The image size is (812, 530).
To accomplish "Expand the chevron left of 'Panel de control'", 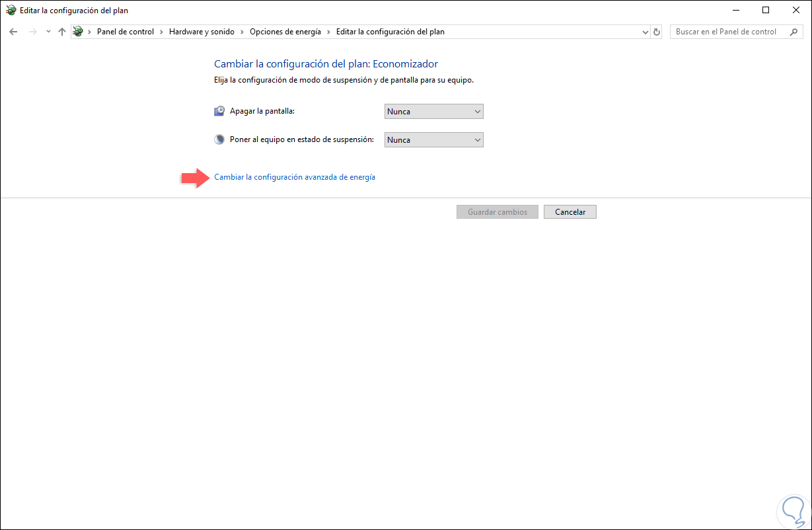I will (x=90, y=32).
